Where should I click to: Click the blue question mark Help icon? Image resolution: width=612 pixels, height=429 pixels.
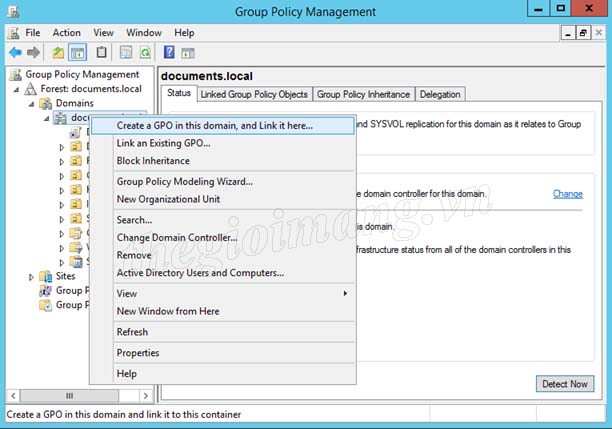(x=169, y=52)
